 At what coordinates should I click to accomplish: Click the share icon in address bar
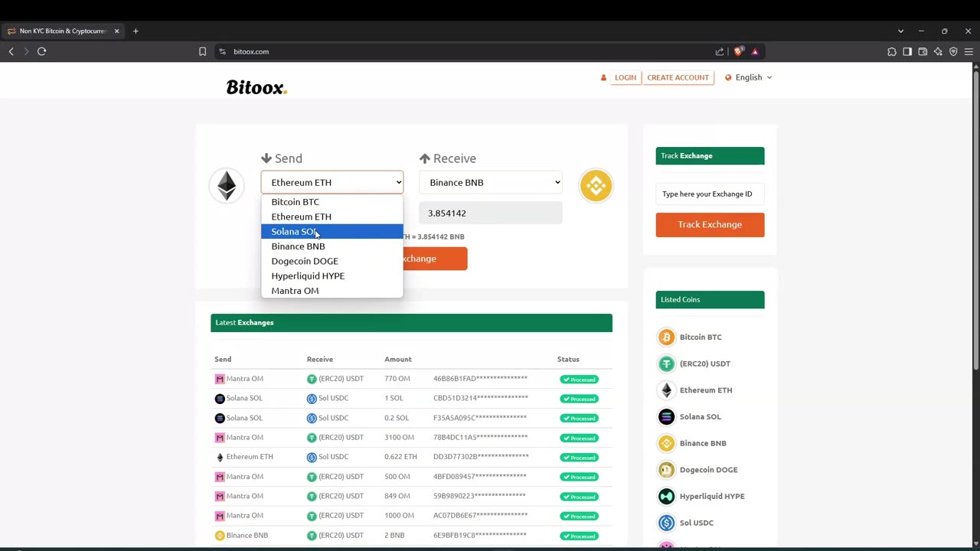720,51
